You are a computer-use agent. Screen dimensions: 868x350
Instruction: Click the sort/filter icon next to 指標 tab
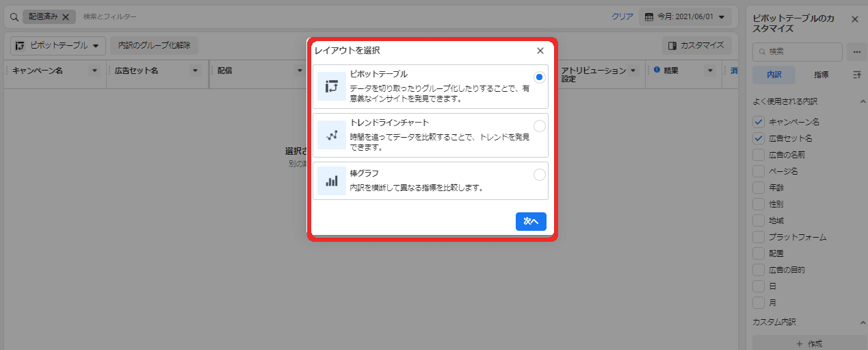(x=856, y=75)
